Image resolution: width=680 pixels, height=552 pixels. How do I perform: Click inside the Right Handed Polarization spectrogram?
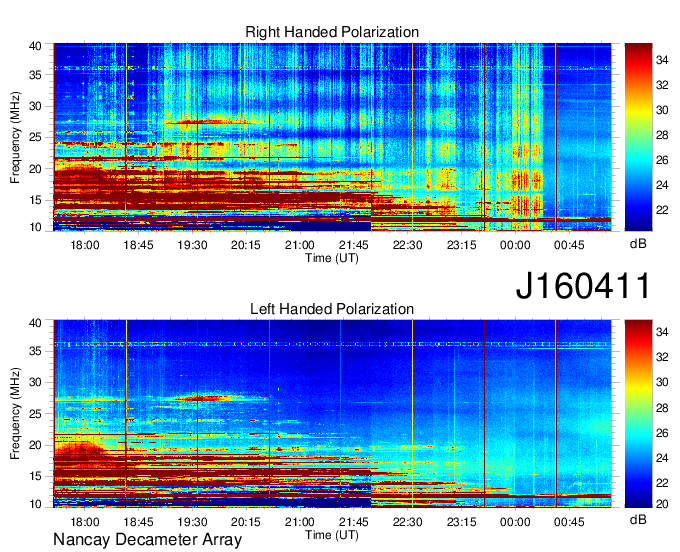pos(332,137)
